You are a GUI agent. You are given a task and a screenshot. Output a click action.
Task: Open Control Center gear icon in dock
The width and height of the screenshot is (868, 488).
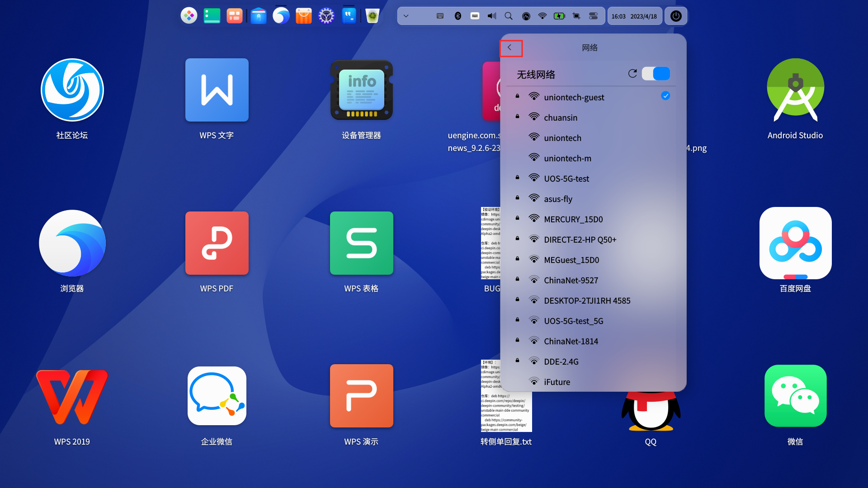pos(326,16)
